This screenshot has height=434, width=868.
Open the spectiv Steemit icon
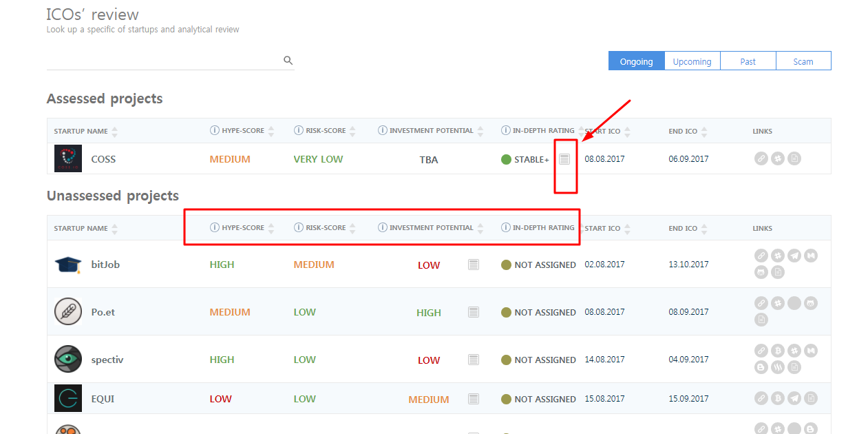tap(778, 367)
